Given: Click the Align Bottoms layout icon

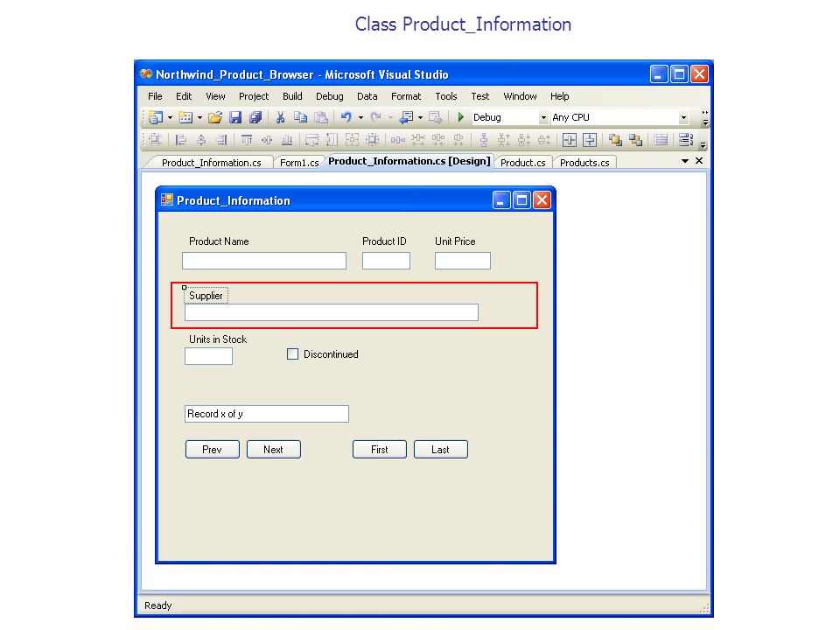Looking at the screenshot, I should 287,140.
